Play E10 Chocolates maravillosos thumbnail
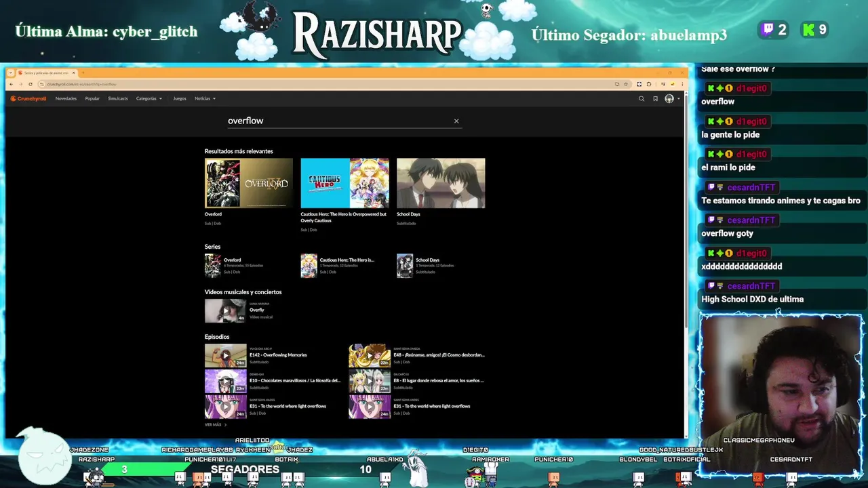 coord(225,382)
